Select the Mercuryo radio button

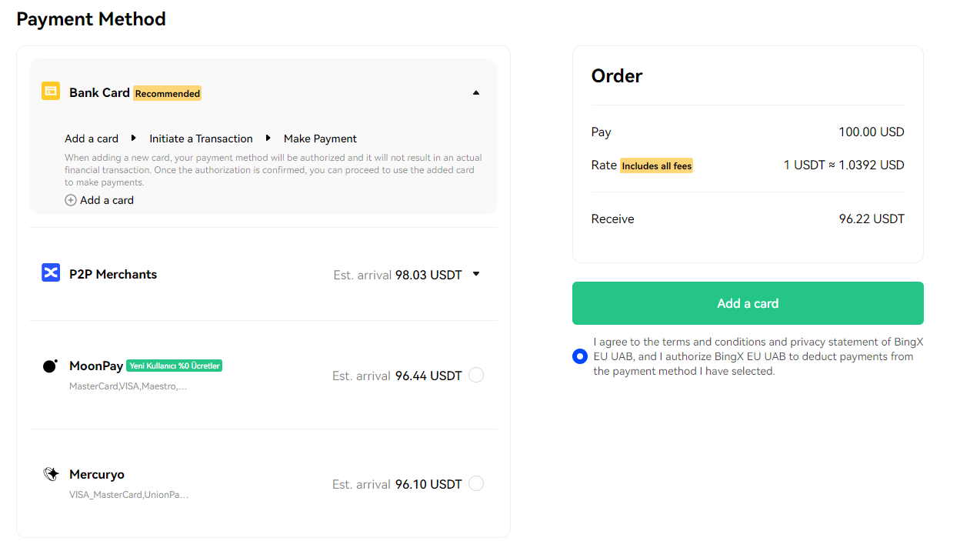tap(476, 483)
